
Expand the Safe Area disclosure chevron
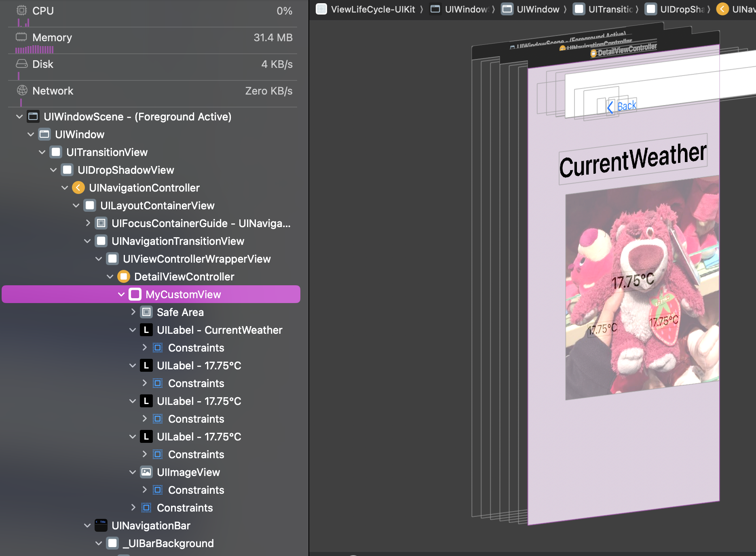pyautogui.click(x=133, y=312)
